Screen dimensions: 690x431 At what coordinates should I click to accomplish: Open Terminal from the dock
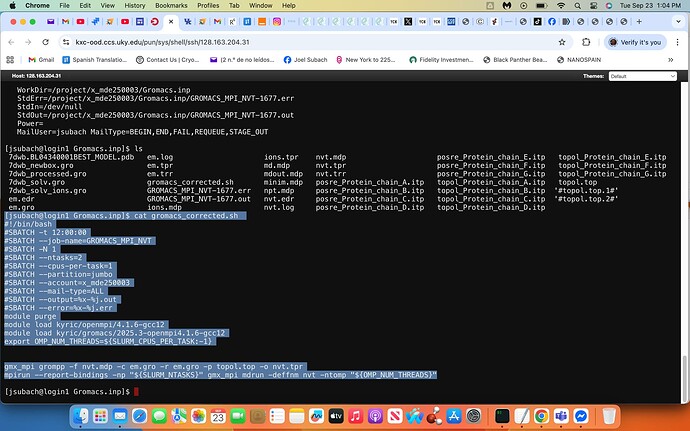pos(502,416)
